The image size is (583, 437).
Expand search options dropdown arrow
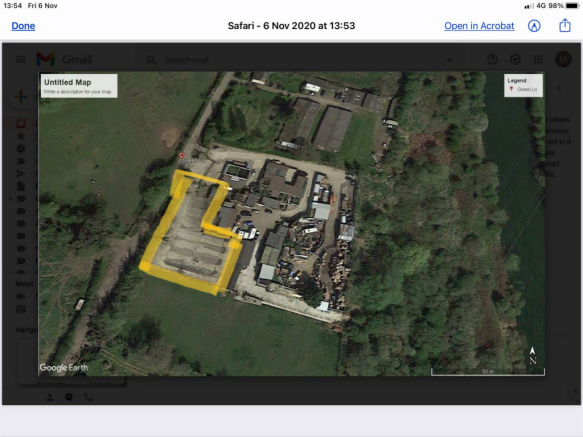[x=449, y=60]
